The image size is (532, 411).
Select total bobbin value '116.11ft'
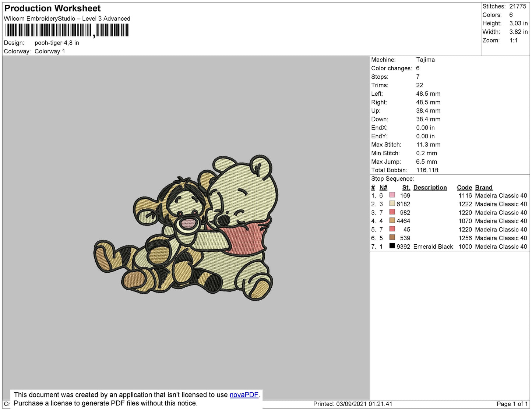[x=427, y=170]
